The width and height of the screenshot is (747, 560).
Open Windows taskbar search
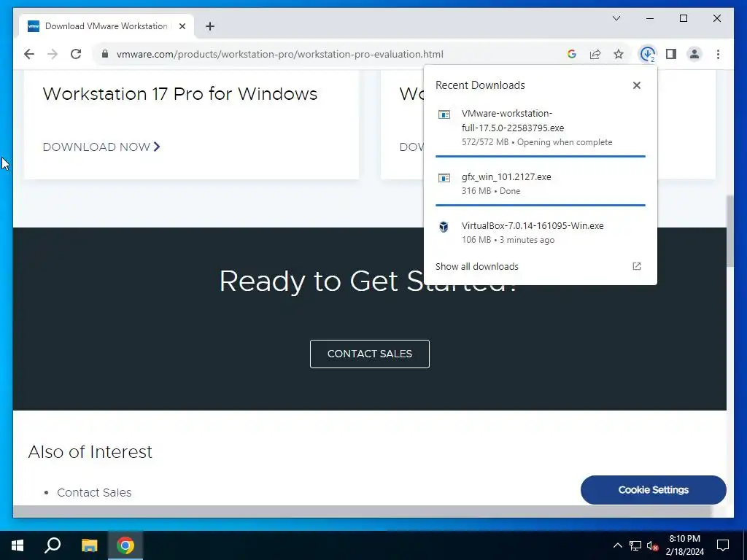(x=53, y=545)
